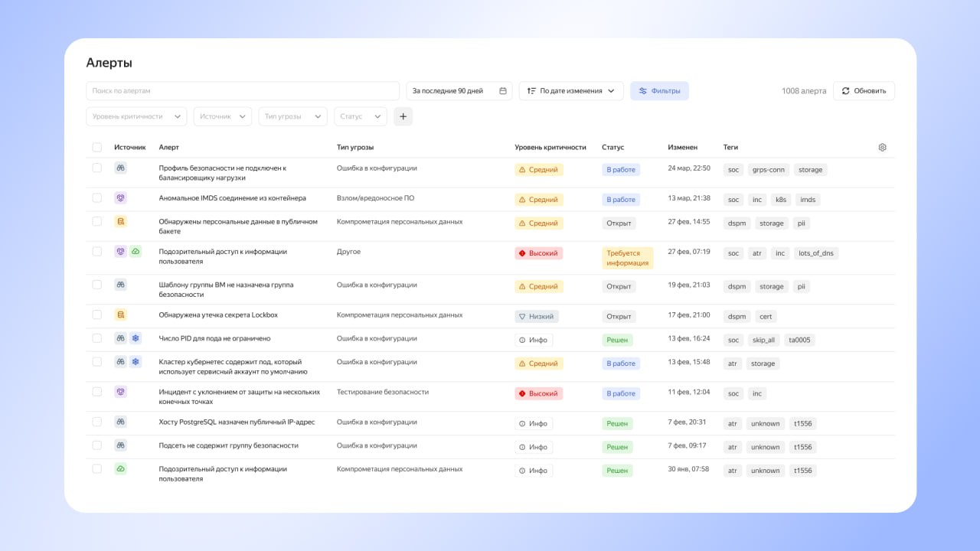Screen dimensions: 980x551
Task: Click yellow source icon for Обнаружены персональные данные row
Action: pos(120,221)
